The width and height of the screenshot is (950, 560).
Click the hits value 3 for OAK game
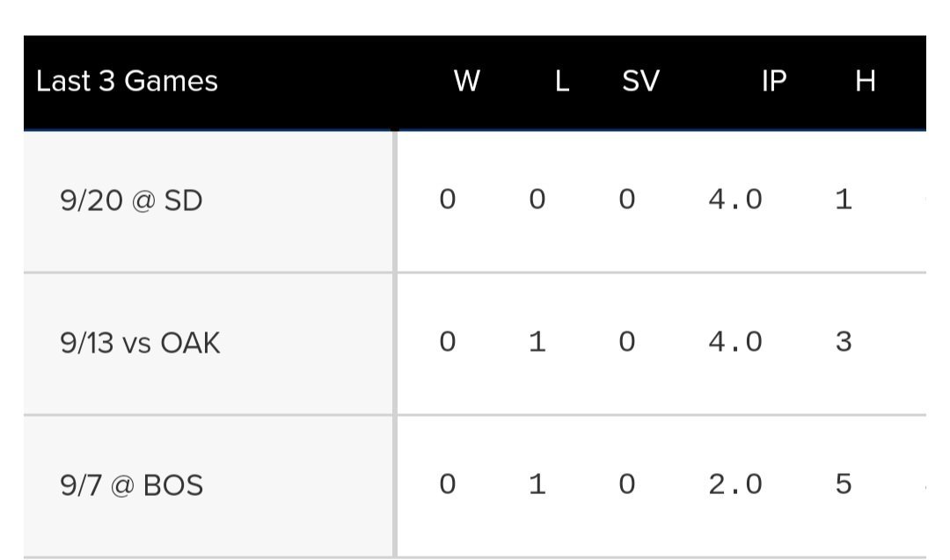844,342
